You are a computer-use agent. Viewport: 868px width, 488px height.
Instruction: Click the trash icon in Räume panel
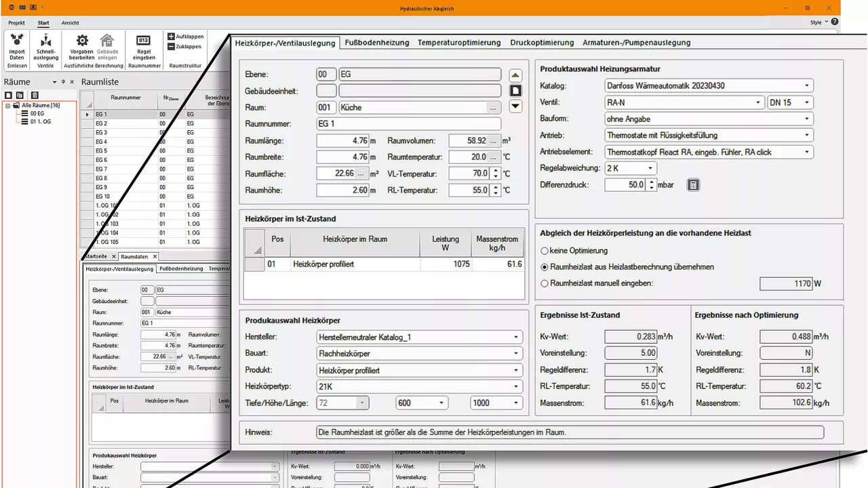[x=35, y=95]
